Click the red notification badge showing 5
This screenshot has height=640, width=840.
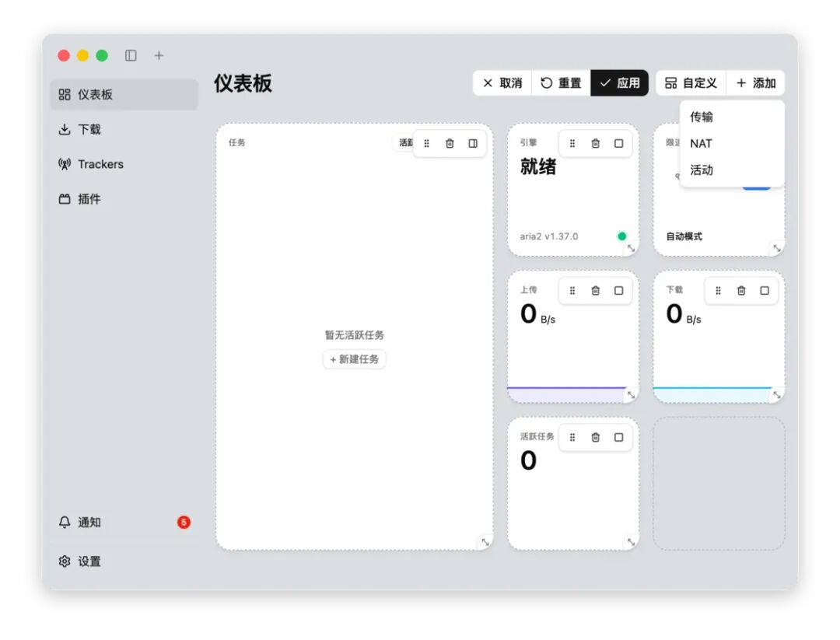point(184,522)
